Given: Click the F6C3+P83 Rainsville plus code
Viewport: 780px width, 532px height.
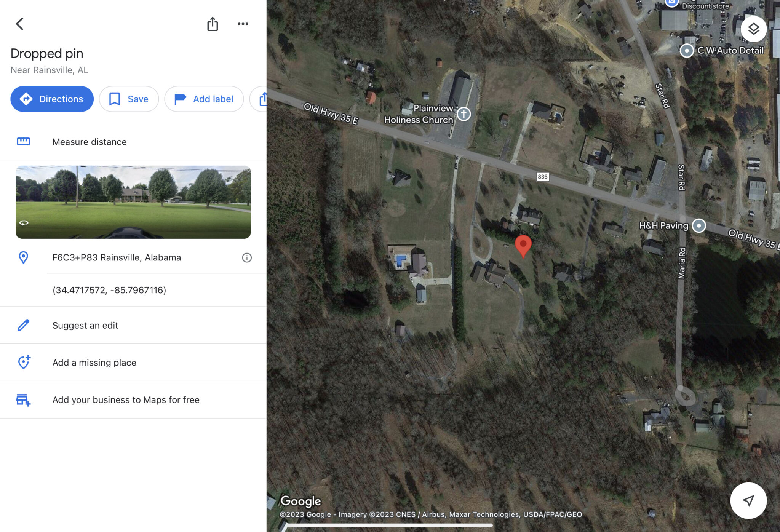Looking at the screenshot, I should (x=117, y=258).
